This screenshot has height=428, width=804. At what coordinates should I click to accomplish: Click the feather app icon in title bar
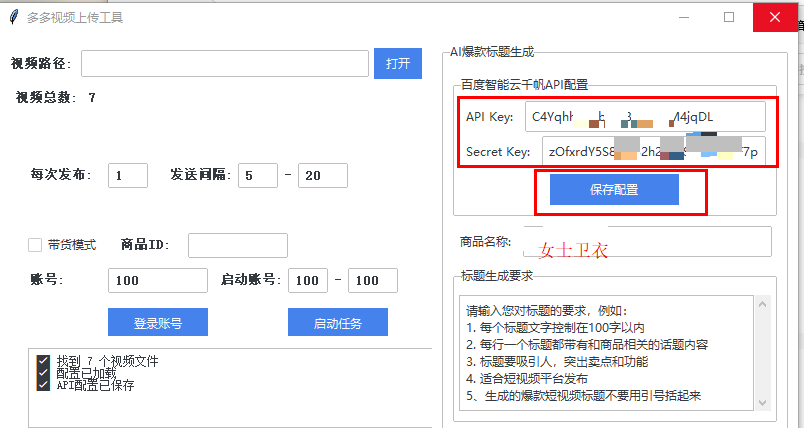(14, 17)
